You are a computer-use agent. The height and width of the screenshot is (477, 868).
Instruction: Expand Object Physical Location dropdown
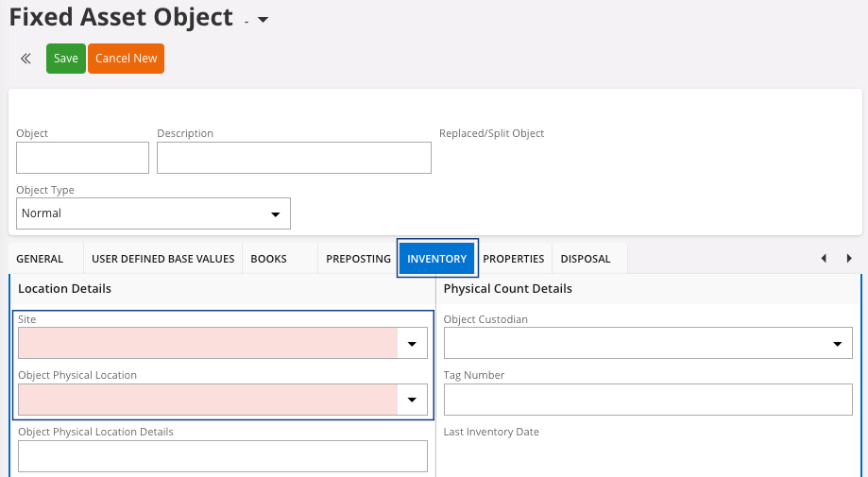pyautogui.click(x=412, y=400)
